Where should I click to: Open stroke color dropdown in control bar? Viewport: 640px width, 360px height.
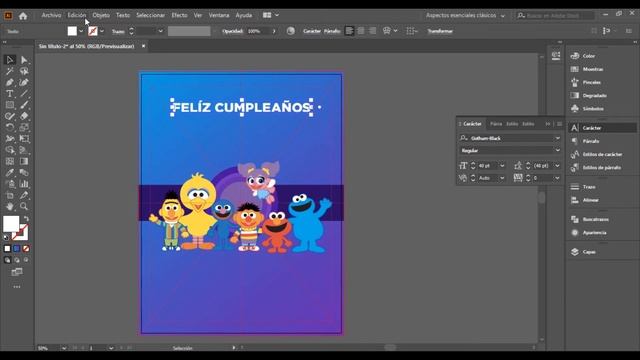pos(102,31)
